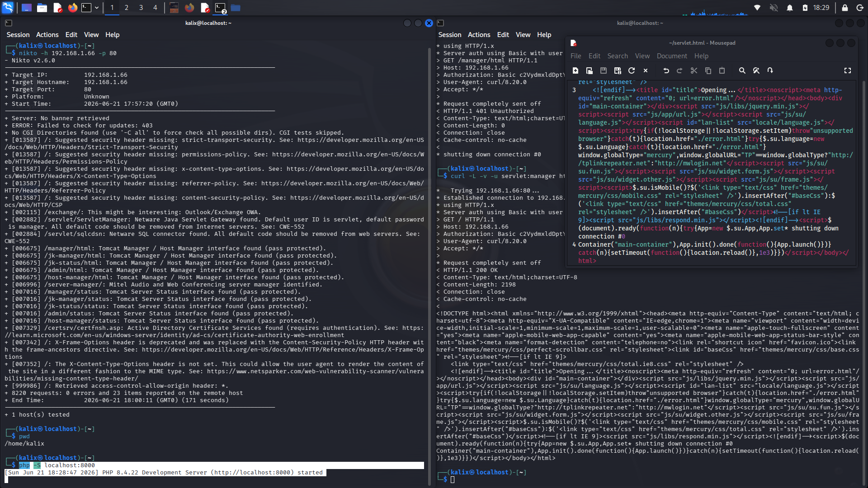Open Mousepad View menu
This screenshot has height=488, width=868.
pyautogui.click(x=642, y=56)
